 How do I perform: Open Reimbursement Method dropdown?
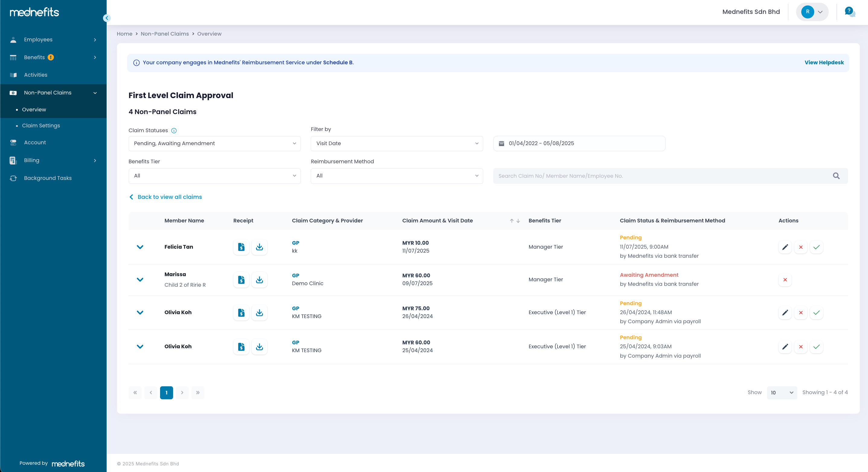(397, 176)
